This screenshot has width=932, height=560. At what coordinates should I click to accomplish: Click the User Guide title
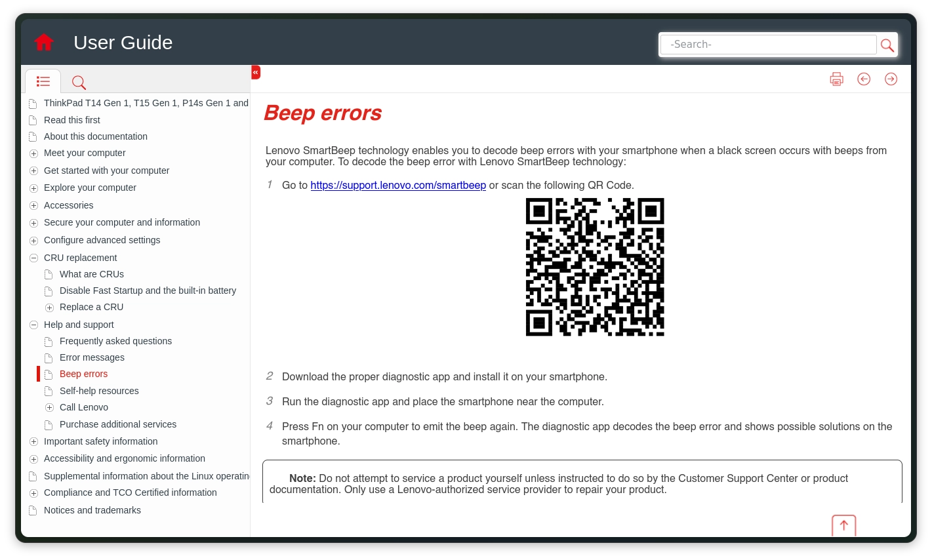coord(123,43)
